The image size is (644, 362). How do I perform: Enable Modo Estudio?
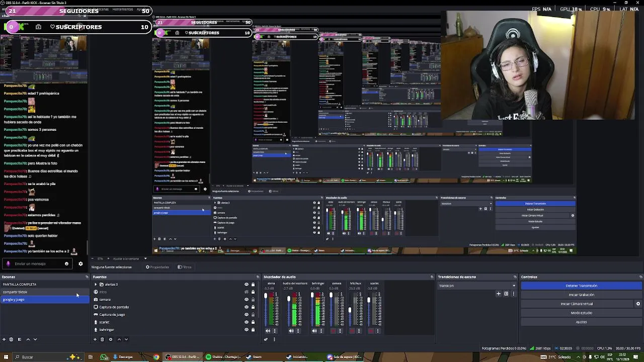(581, 313)
